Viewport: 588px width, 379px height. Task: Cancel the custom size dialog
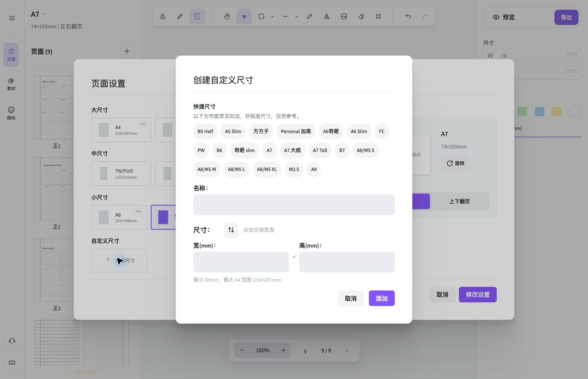pyautogui.click(x=351, y=298)
